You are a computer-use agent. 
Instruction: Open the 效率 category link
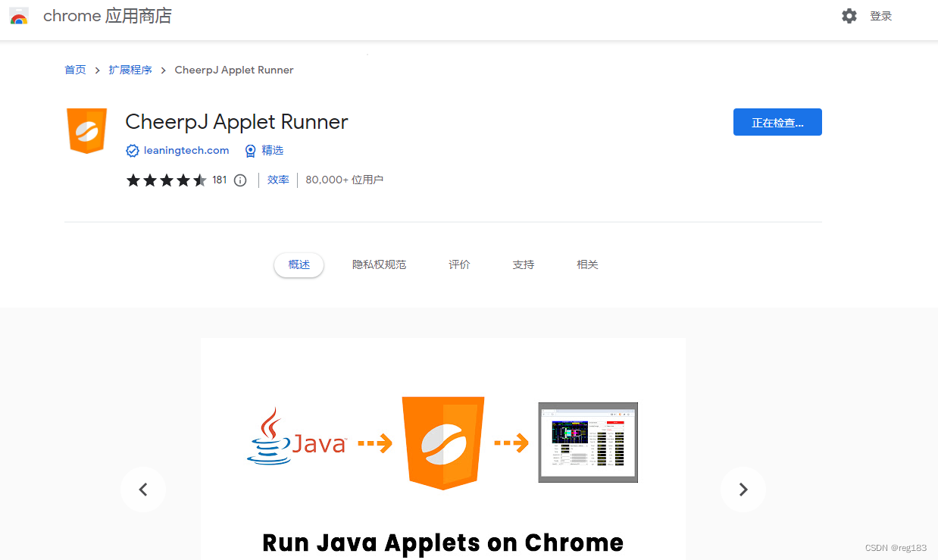pos(278,180)
